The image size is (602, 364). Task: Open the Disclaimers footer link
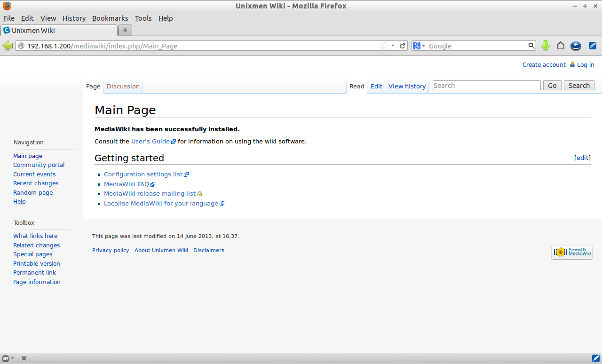click(209, 250)
